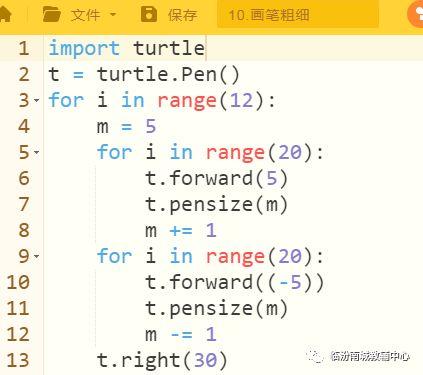423x375 pixels.
Task: Click the 'm = 5' assignment
Action: 126,127
